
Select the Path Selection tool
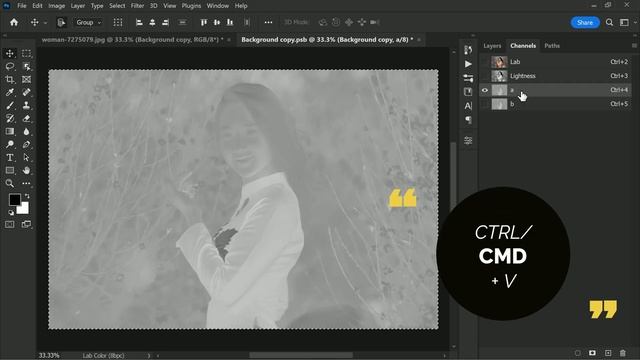pos(27,158)
